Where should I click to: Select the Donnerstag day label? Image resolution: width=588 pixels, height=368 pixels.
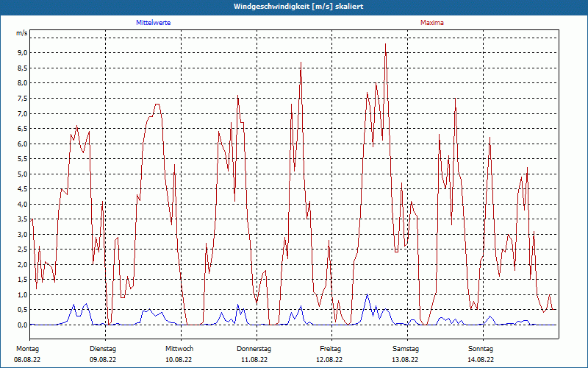[x=254, y=349]
